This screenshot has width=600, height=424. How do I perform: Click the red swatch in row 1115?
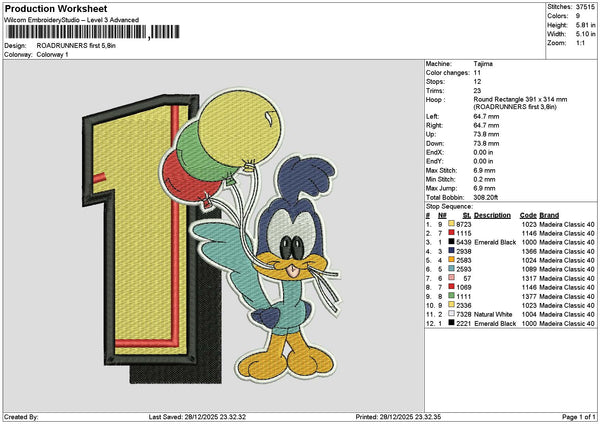451,233
